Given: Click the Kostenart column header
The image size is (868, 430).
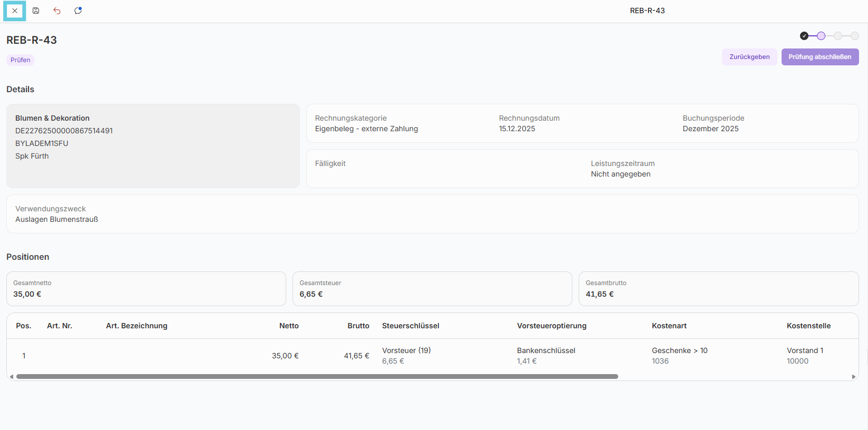Looking at the screenshot, I should [x=669, y=326].
